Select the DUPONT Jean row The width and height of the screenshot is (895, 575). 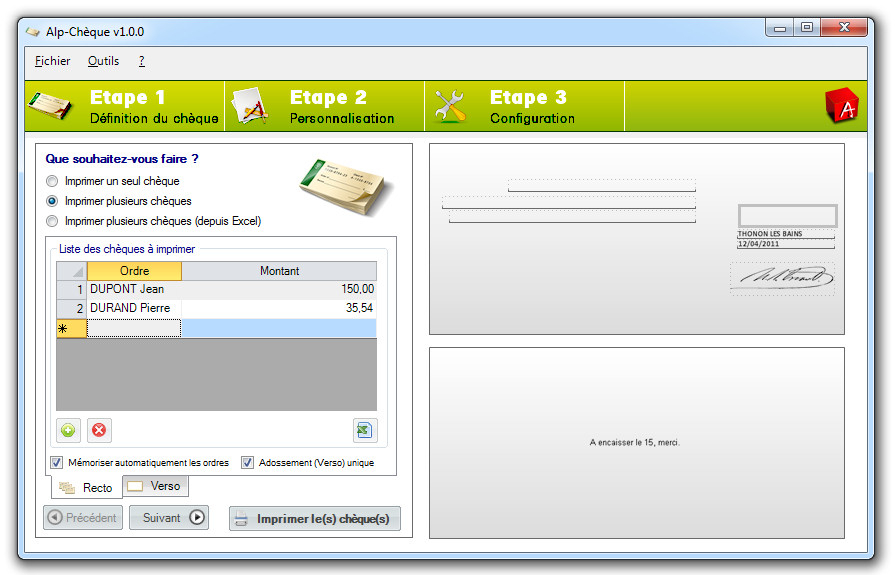pyautogui.click(x=134, y=289)
